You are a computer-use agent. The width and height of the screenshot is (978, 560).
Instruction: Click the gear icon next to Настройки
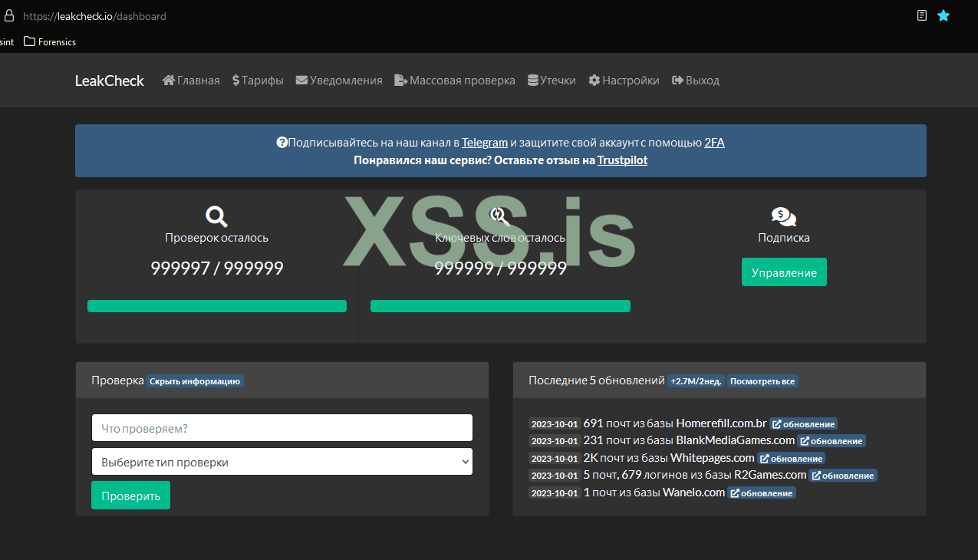[x=594, y=80]
